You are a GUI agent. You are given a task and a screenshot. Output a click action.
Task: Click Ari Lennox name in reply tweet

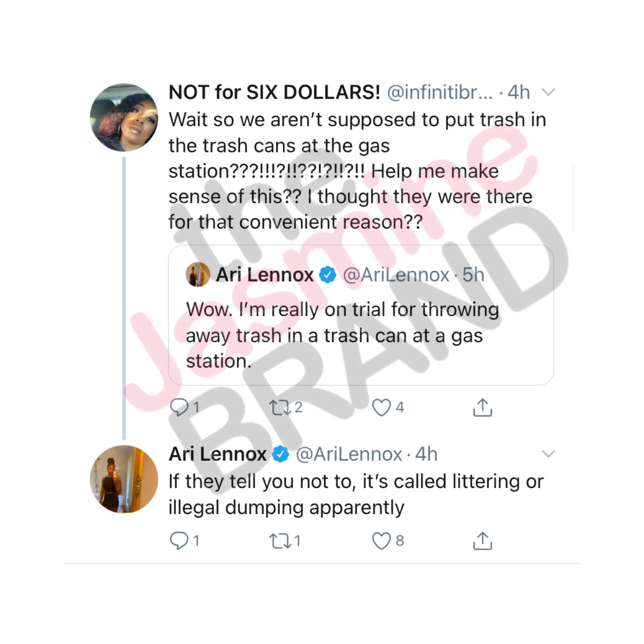pos(218,454)
